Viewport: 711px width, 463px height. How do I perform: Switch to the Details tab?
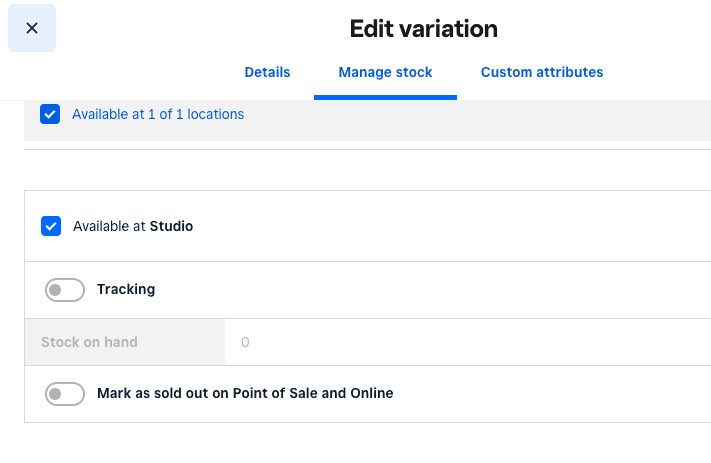coord(267,72)
